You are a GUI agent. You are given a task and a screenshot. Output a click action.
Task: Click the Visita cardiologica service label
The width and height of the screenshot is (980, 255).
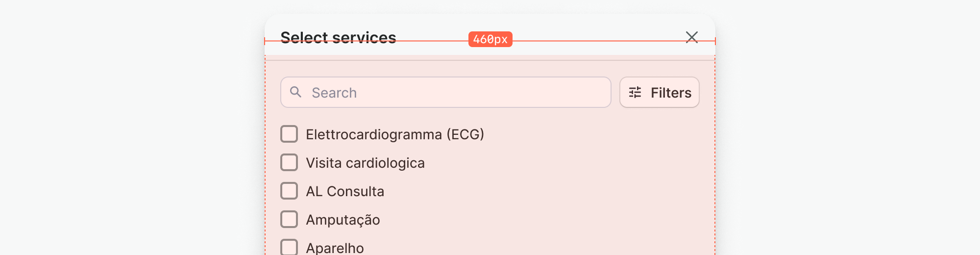365,163
